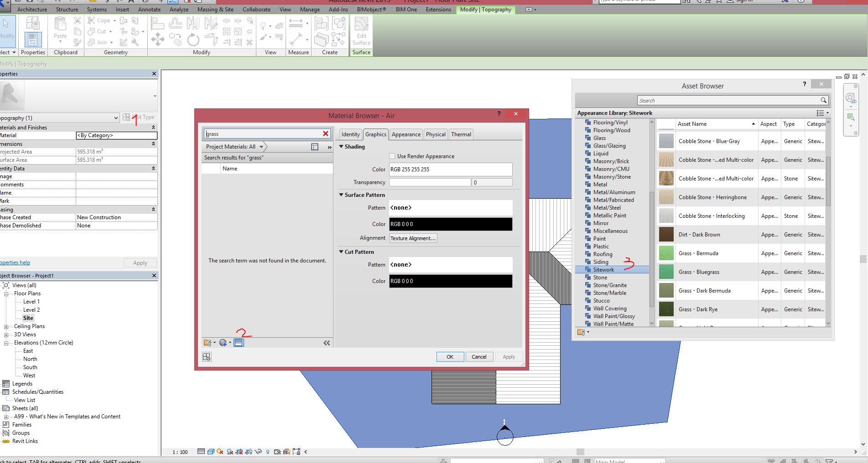Click Temporary Hide/Isolate glasses icon
This screenshot has width=868, height=463.
click(258, 452)
